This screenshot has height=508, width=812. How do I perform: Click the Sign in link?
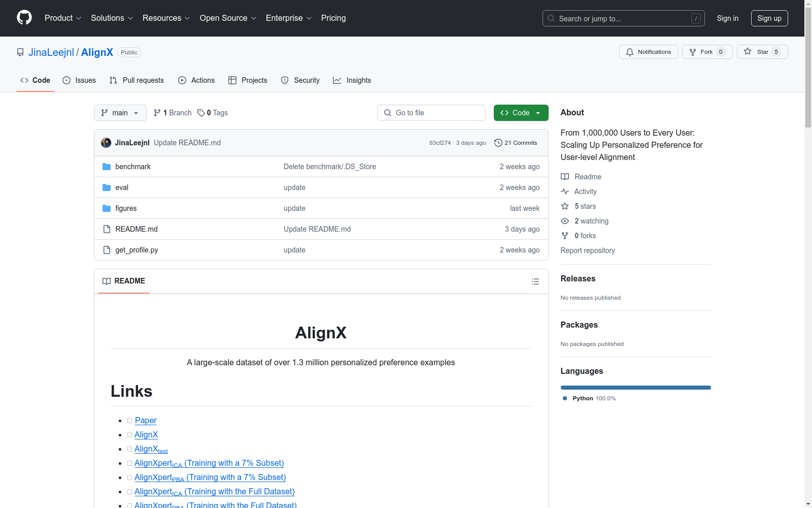[728, 18]
